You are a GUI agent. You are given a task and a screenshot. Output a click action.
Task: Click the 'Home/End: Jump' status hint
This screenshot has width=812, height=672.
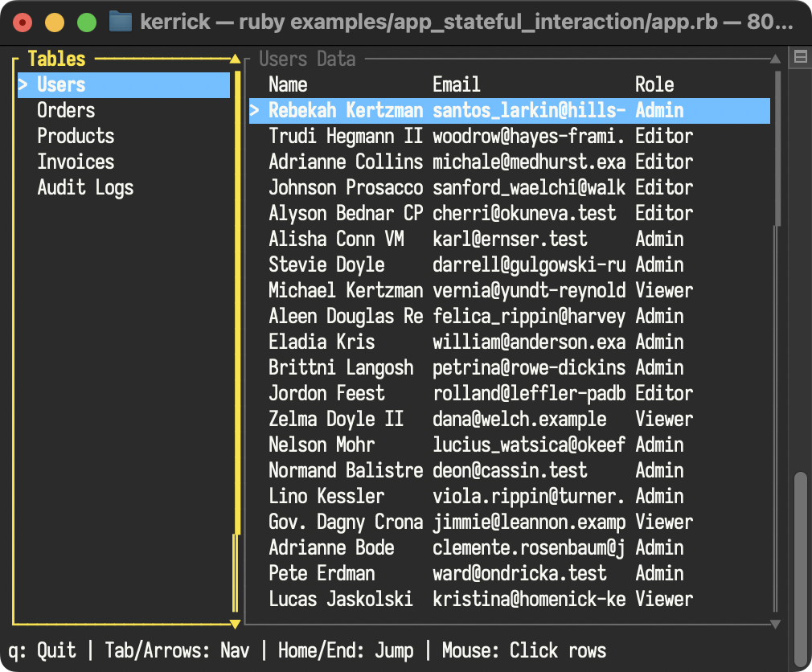pos(346,651)
